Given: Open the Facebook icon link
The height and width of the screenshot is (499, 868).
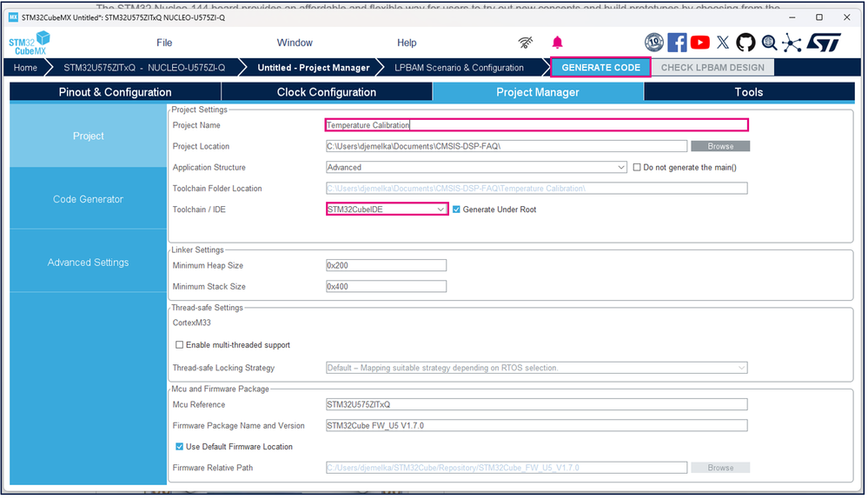Looking at the screenshot, I should [x=677, y=43].
